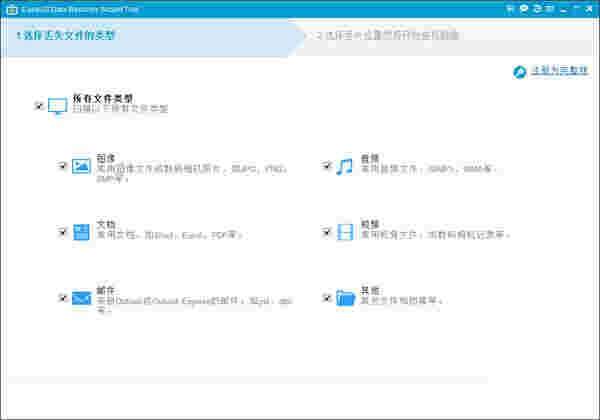Viewport: 600px width, 420px height.
Task: Click the Graphics picture icon
Action: tap(81, 166)
